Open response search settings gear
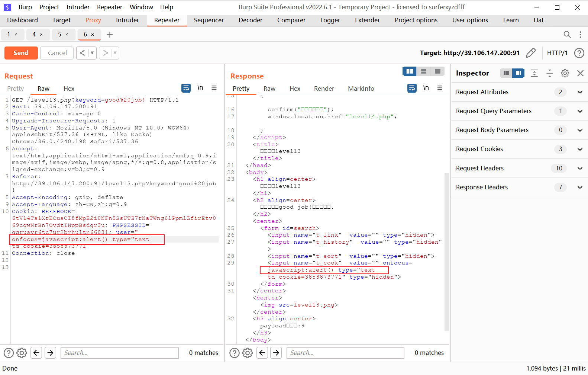 point(248,353)
